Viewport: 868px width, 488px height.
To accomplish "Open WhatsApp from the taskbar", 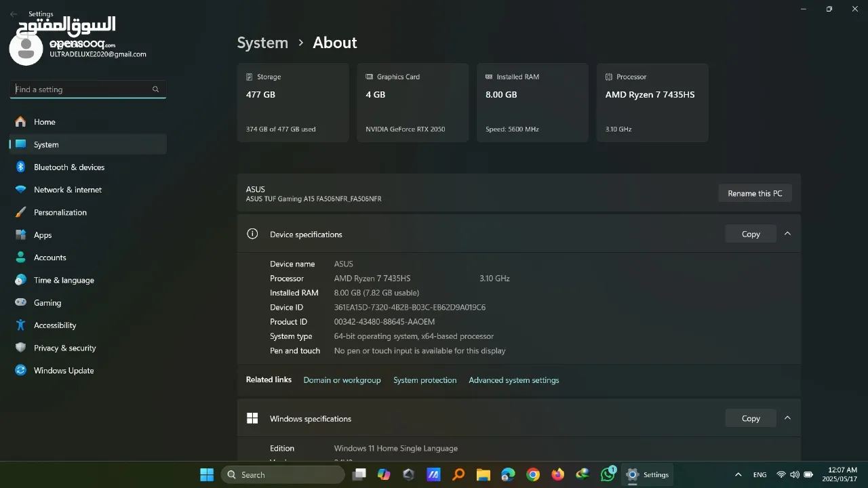I will point(608,474).
